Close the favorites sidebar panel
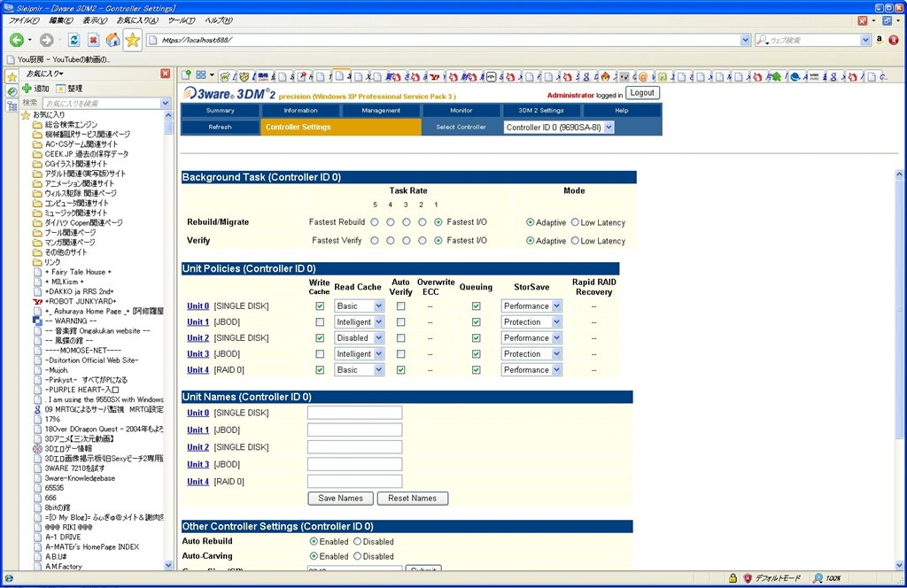The width and height of the screenshot is (907, 588). click(165, 73)
